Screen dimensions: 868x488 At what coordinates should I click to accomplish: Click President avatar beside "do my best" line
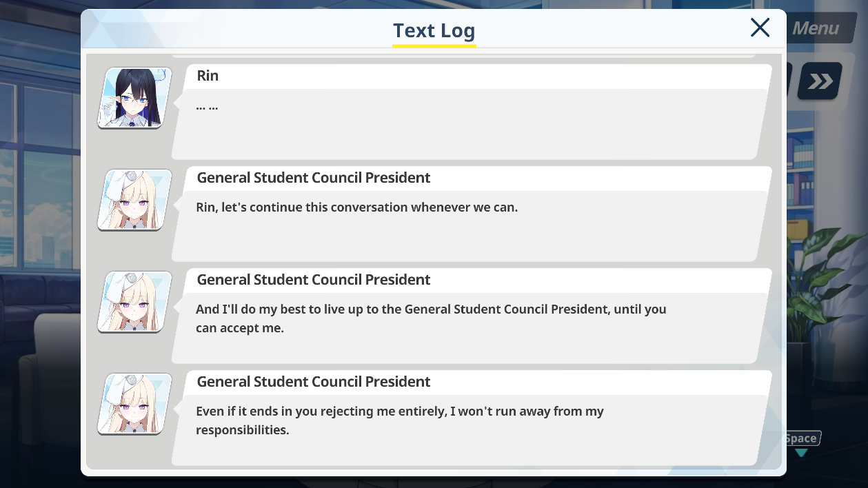[x=134, y=302]
